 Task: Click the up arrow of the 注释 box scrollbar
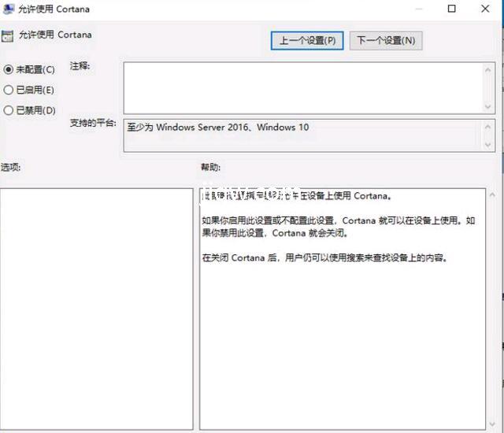pyautogui.click(x=489, y=68)
